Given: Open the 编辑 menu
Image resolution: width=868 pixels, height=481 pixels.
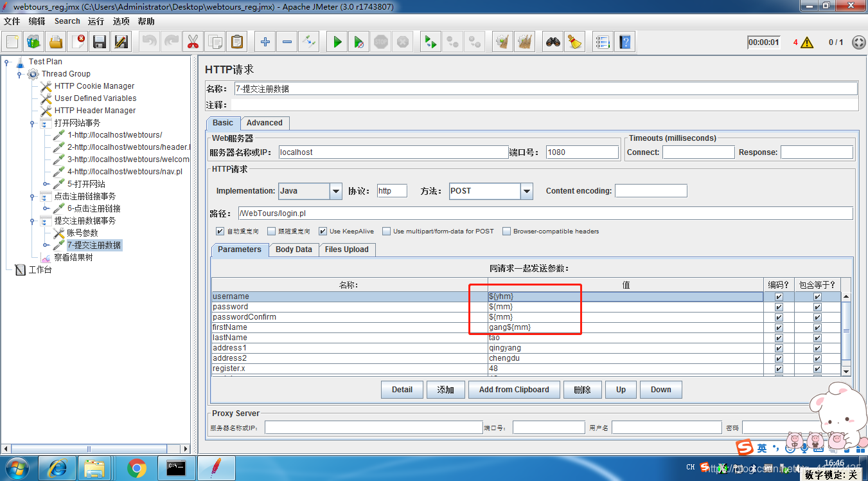Looking at the screenshot, I should tap(37, 21).
